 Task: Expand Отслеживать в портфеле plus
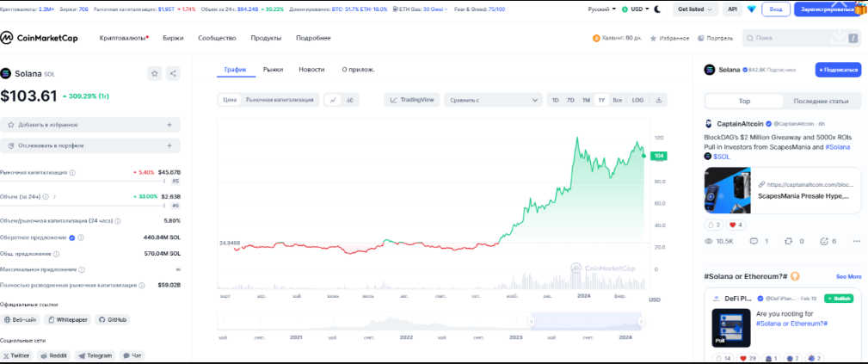[169, 145]
